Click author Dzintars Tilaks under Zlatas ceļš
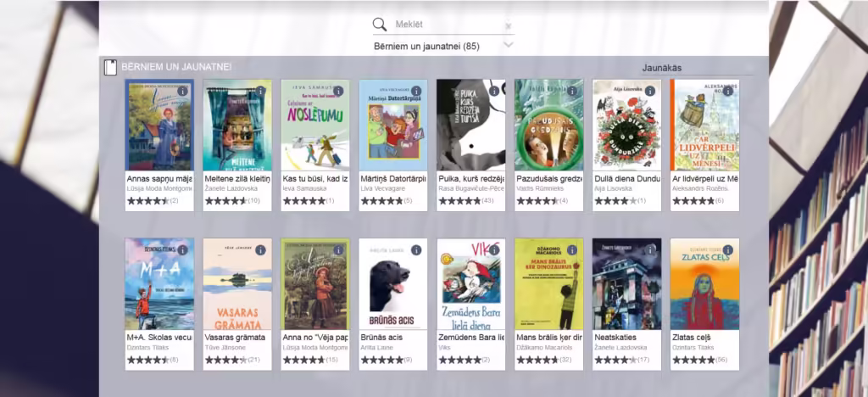Screen dimensions: 868x397 coord(693,348)
